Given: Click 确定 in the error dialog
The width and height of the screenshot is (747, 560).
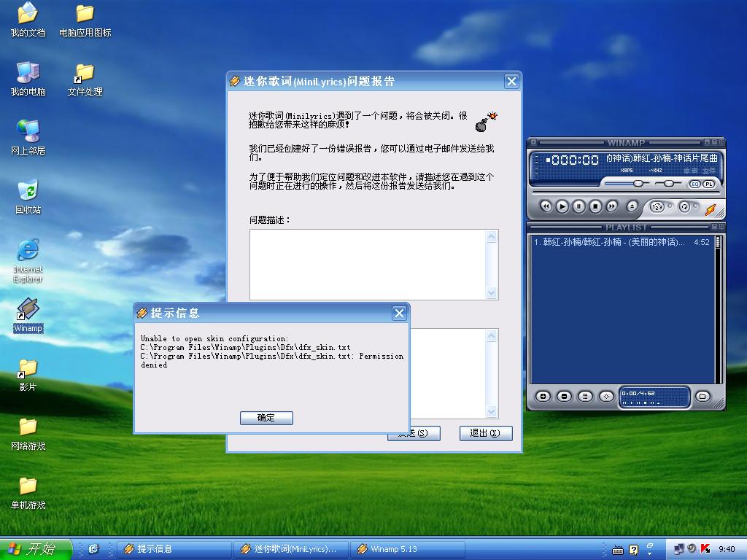Looking at the screenshot, I should click(x=266, y=418).
